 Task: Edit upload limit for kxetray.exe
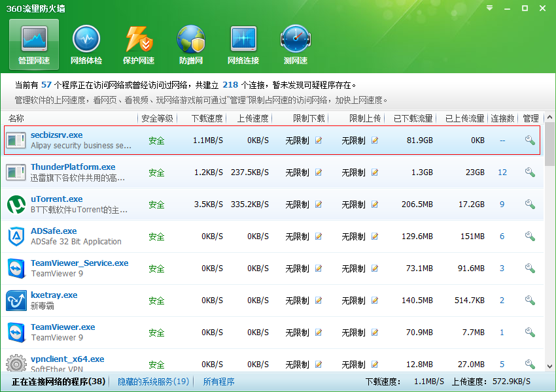click(x=375, y=301)
